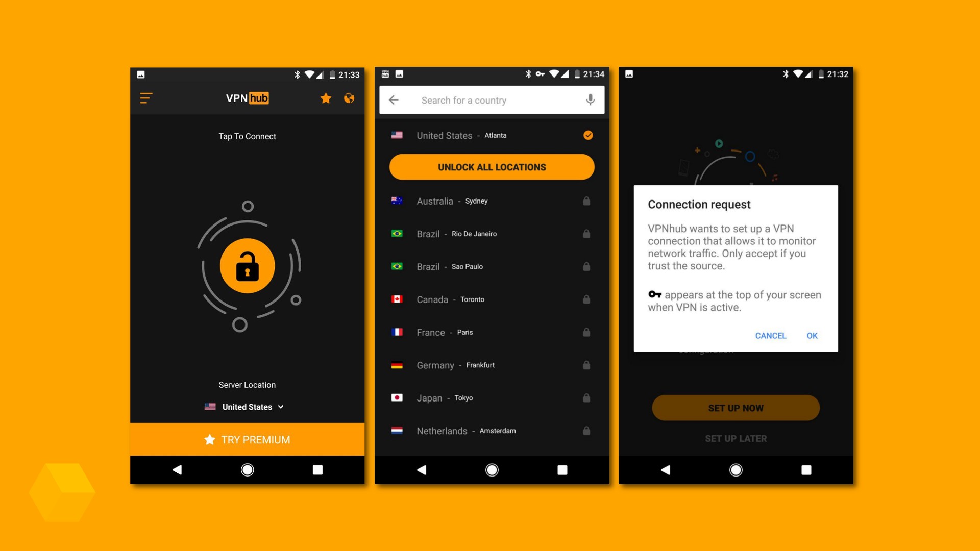This screenshot has width=980, height=551.
Task: Click the back arrow icon on country list
Action: coord(394,99)
